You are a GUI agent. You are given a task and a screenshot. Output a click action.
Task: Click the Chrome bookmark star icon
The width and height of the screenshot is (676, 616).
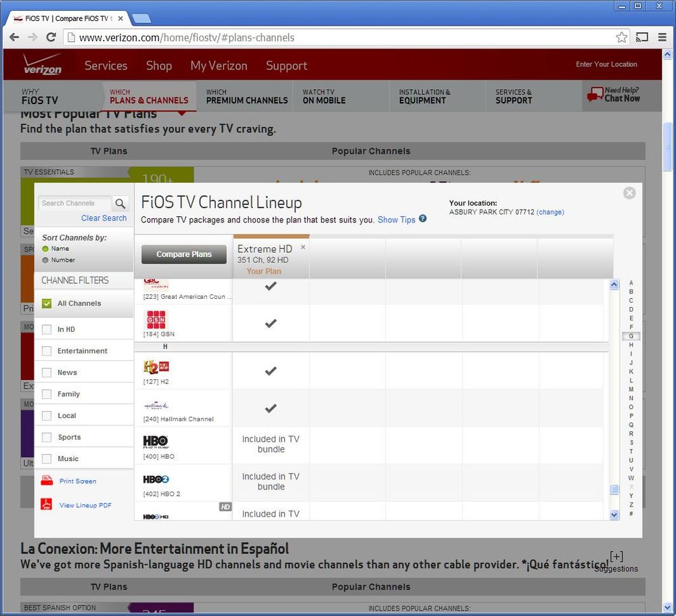pos(621,37)
